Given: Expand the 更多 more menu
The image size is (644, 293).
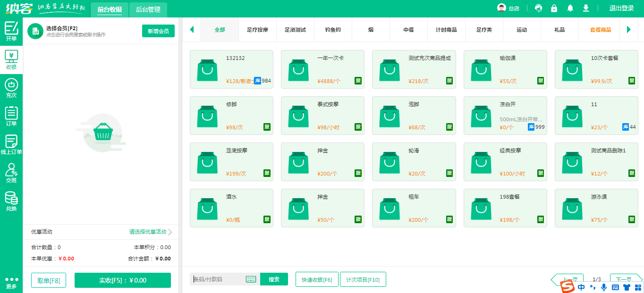Looking at the screenshot, I should (x=11, y=283).
